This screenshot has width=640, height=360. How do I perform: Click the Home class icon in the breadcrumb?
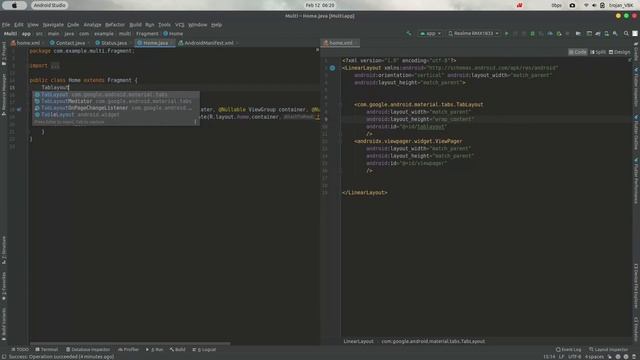click(x=165, y=33)
